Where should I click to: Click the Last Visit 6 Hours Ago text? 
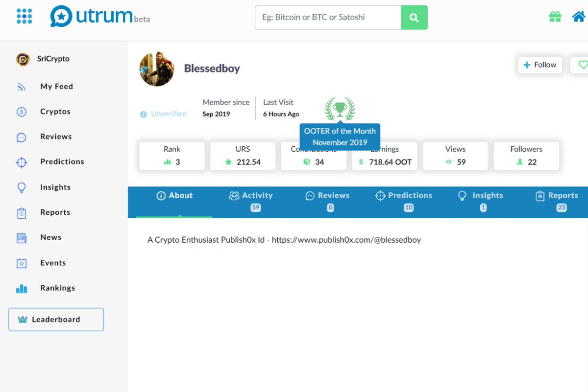281,108
